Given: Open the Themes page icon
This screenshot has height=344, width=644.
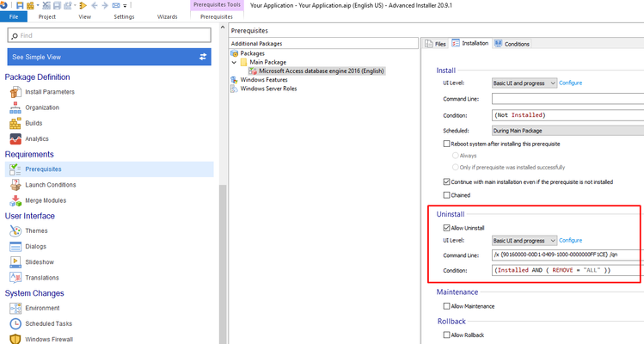Looking at the screenshot, I should (15, 231).
